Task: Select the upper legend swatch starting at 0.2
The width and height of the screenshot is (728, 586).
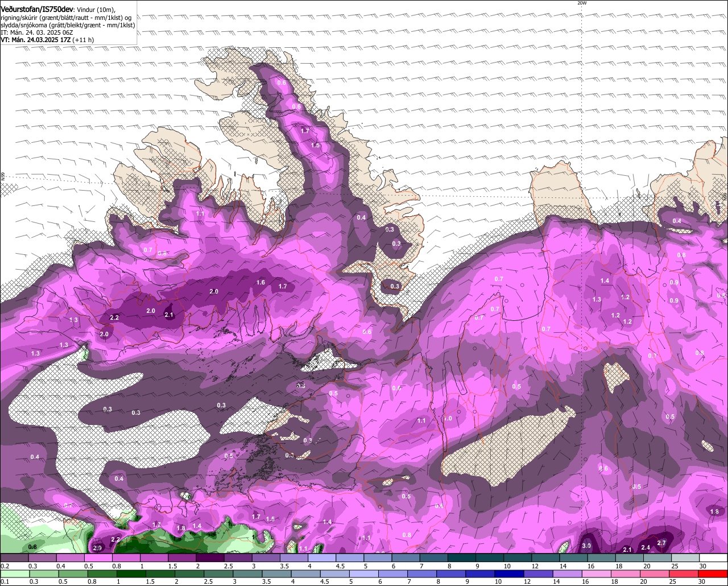Action: point(14,558)
